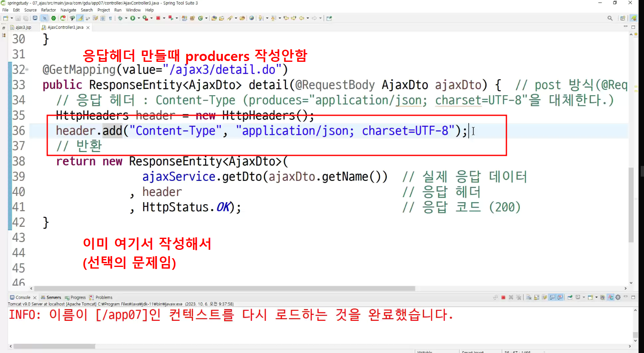The height and width of the screenshot is (353, 644).
Task: Expand the New Java Class dropdown
Action: pyautogui.click(x=206, y=18)
